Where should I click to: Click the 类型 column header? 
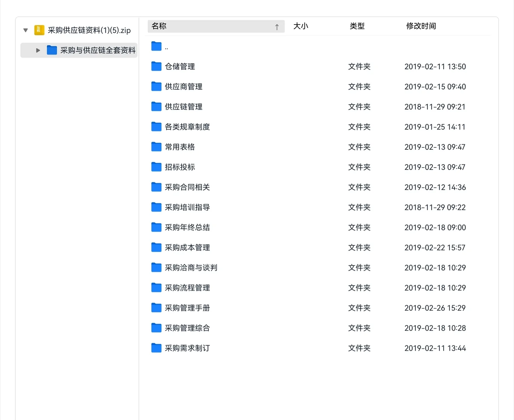(357, 26)
